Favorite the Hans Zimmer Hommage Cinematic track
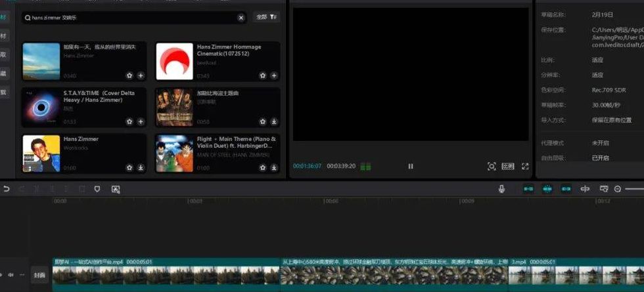The width and height of the screenshot is (644, 292). tap(263, 75)
